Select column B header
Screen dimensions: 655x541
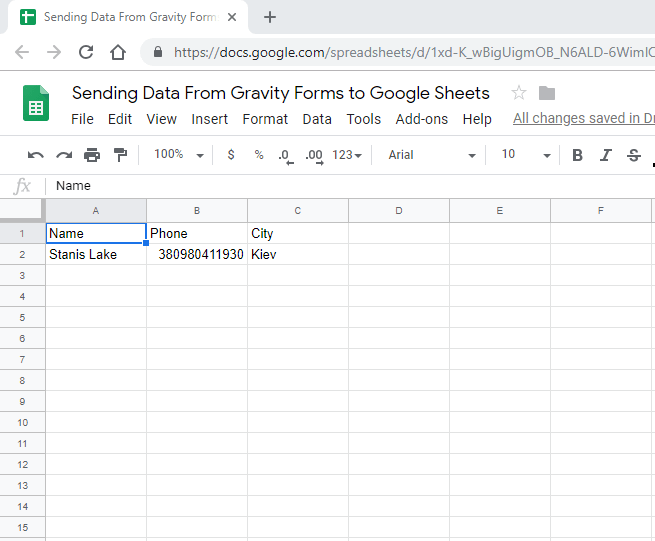pyautogui.click(x=197, y=211)
